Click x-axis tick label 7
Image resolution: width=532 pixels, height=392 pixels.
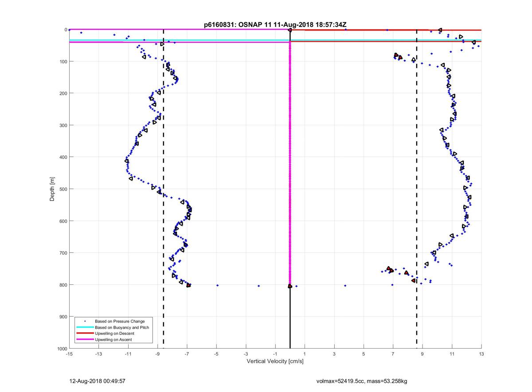(393, 354)
